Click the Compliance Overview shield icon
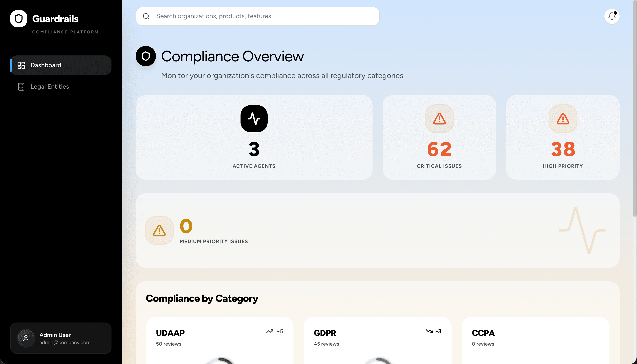Viewport: 637px width, 364px height. (x=146, y=56)
